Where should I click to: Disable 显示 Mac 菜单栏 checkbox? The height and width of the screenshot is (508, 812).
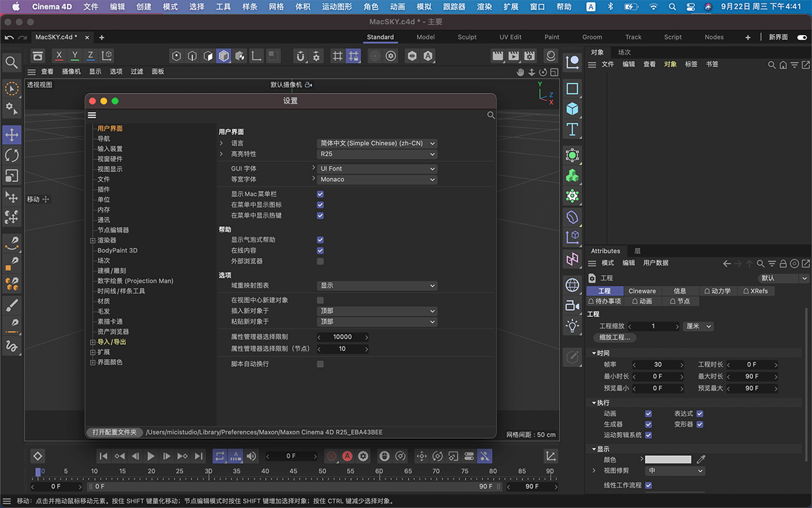pyautogui.click(x=320, y=194)
